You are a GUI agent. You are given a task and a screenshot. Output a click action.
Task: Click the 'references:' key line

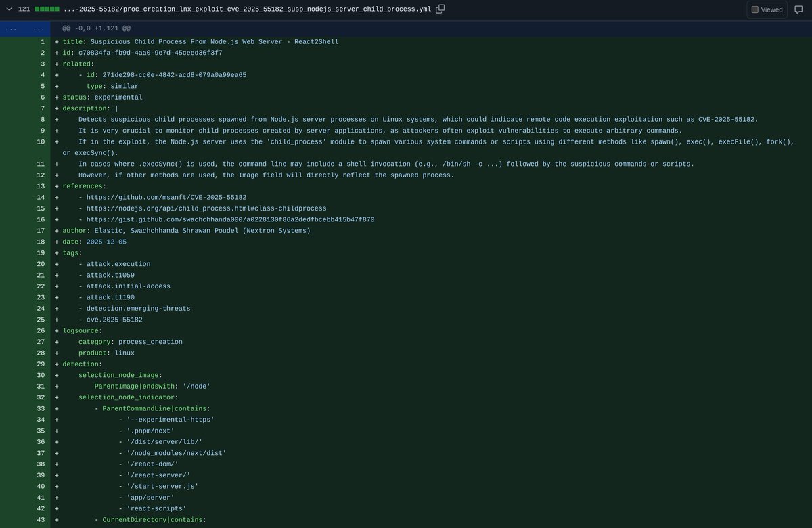tap(85, 186)
